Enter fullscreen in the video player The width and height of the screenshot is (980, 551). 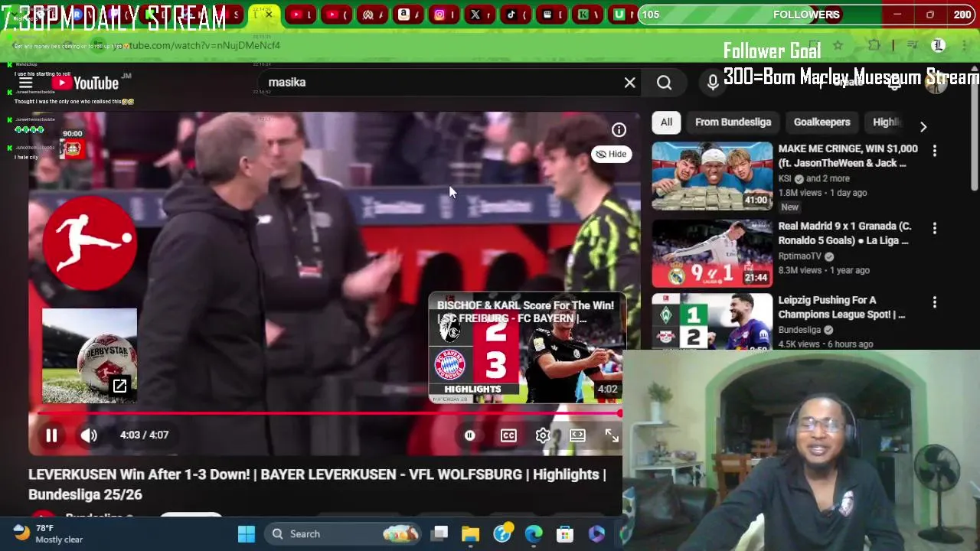point(612,435)
